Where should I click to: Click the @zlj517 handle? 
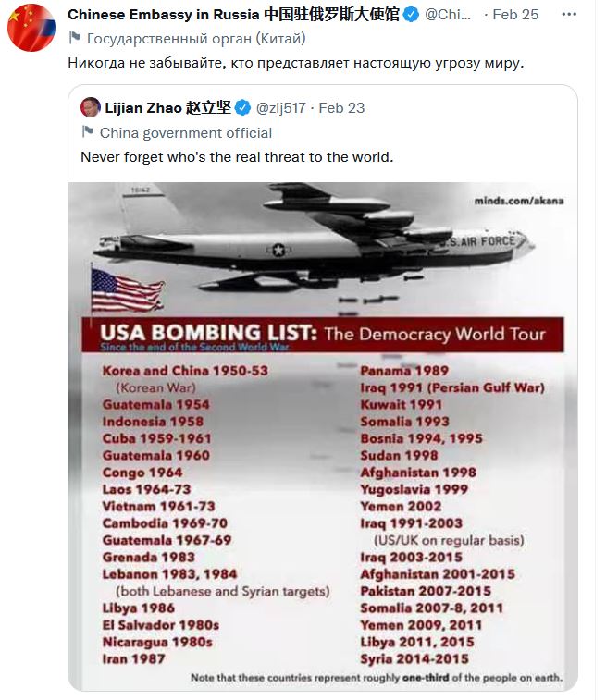[x=282, y=107]
